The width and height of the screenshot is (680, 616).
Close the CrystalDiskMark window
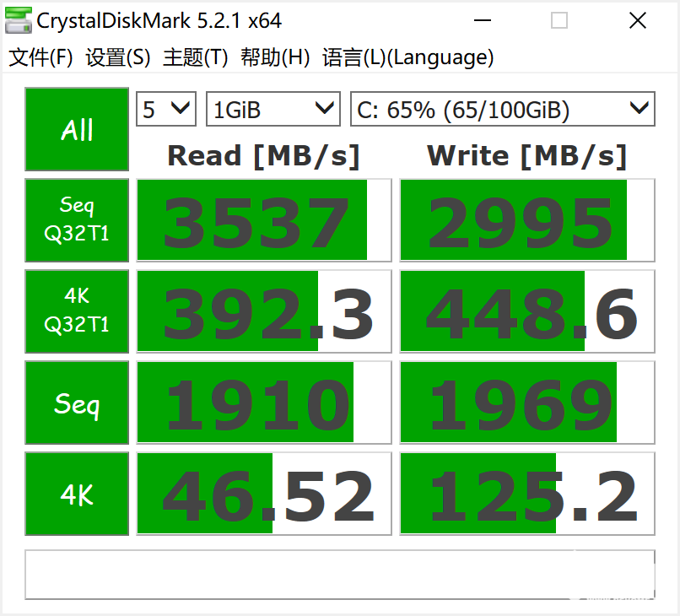[x=636, y=20]
